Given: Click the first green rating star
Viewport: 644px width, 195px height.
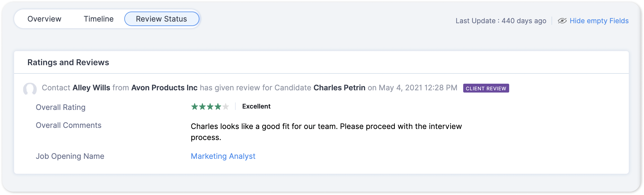Looking at the screenshot, I should point(195,107).
